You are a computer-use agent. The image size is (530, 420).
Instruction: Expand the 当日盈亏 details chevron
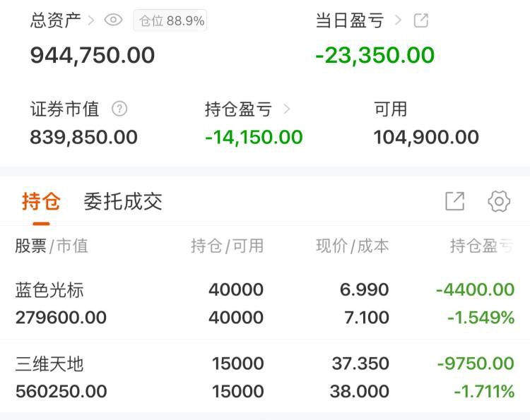point(398,20)
